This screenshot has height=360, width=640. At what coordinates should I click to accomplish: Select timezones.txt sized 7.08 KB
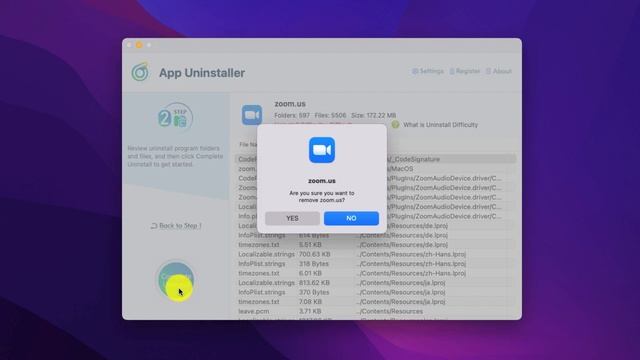[x=376, y=302]
